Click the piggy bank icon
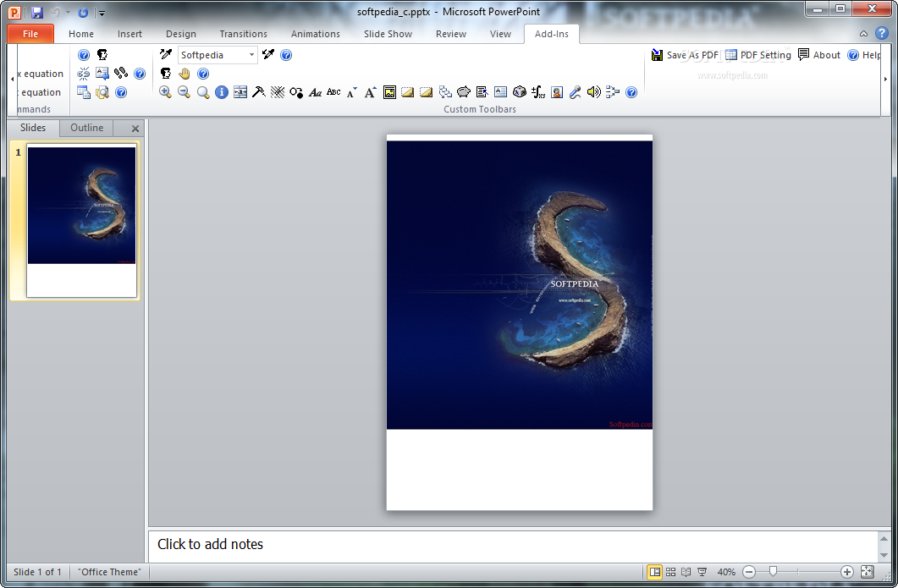This screenshot has width=898, height=588. click(x=464, y=92)
